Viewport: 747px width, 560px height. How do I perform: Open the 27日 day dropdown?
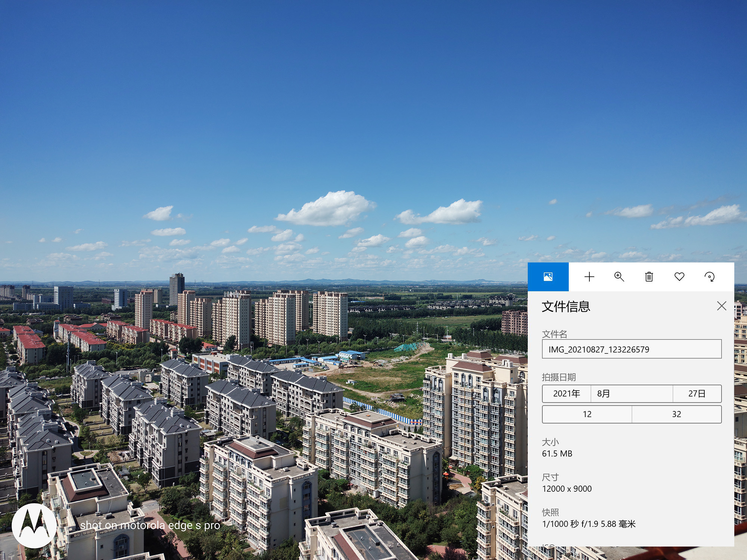(x=697, y=393)
